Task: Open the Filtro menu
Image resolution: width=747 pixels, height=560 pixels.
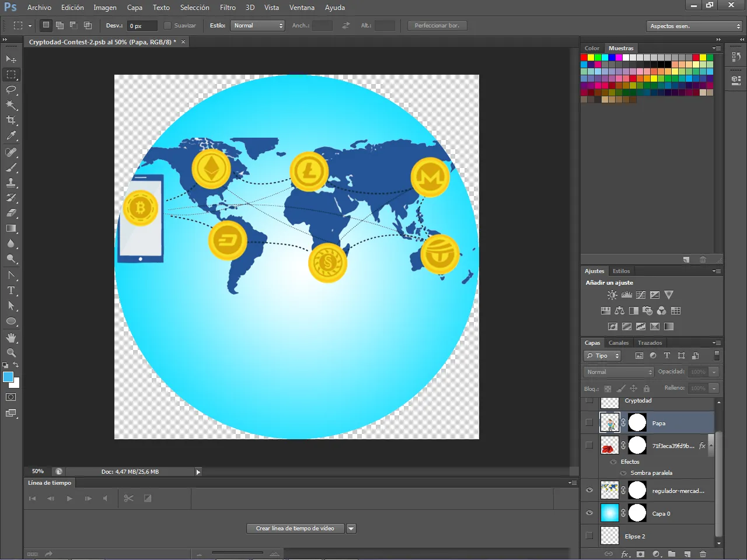Action: pos(228,8)
